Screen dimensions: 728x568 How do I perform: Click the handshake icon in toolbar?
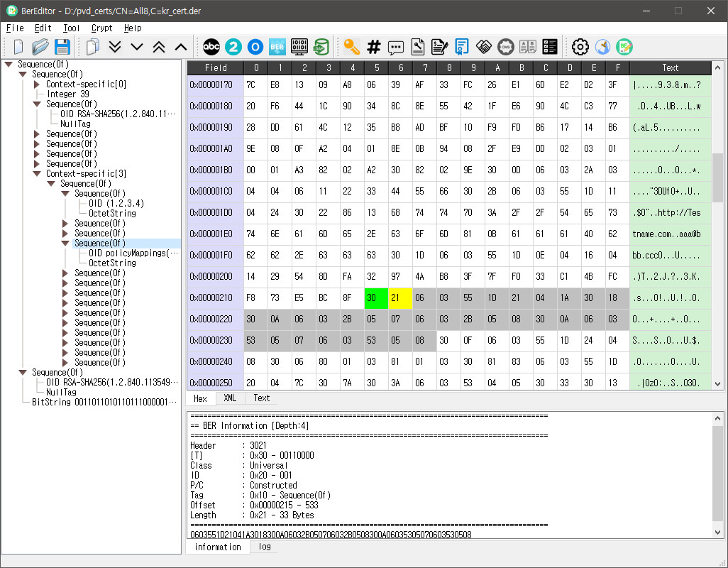(x=484, y=48)
